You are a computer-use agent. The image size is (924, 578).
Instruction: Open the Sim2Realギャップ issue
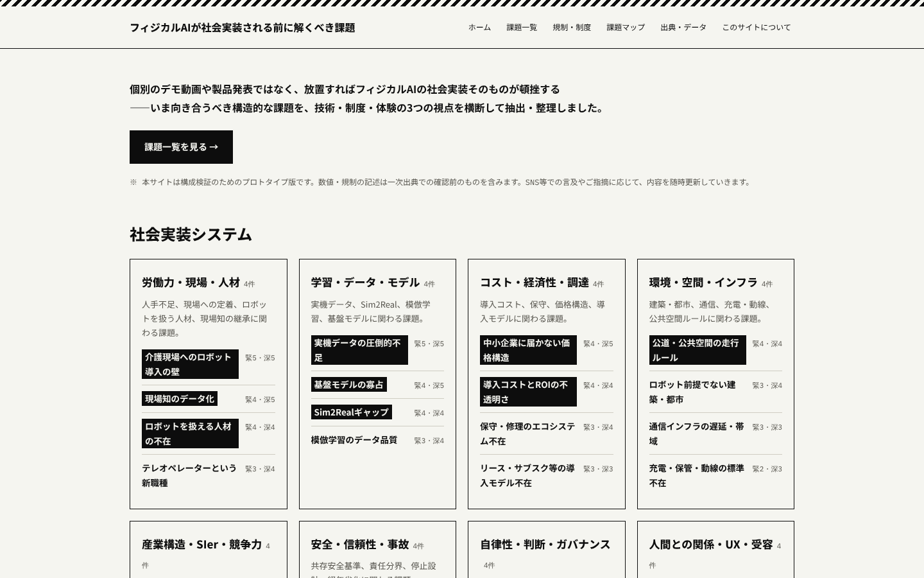point(352,412)
